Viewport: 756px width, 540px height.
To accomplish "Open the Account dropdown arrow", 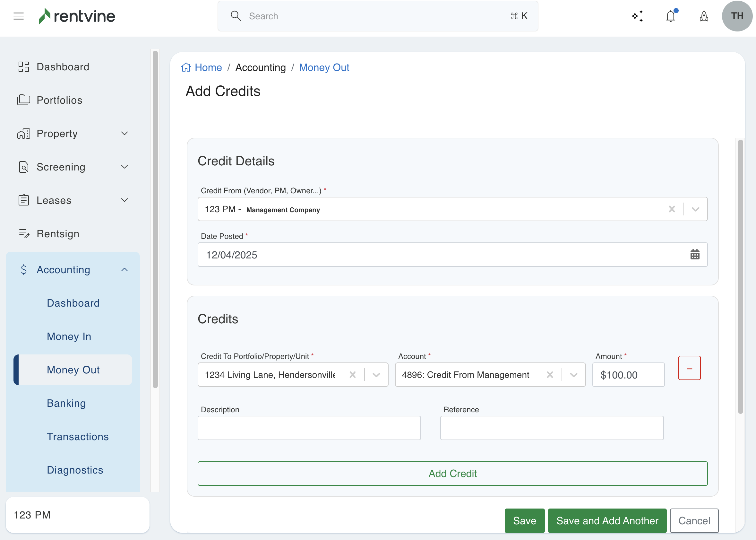I will click(573, 375).
